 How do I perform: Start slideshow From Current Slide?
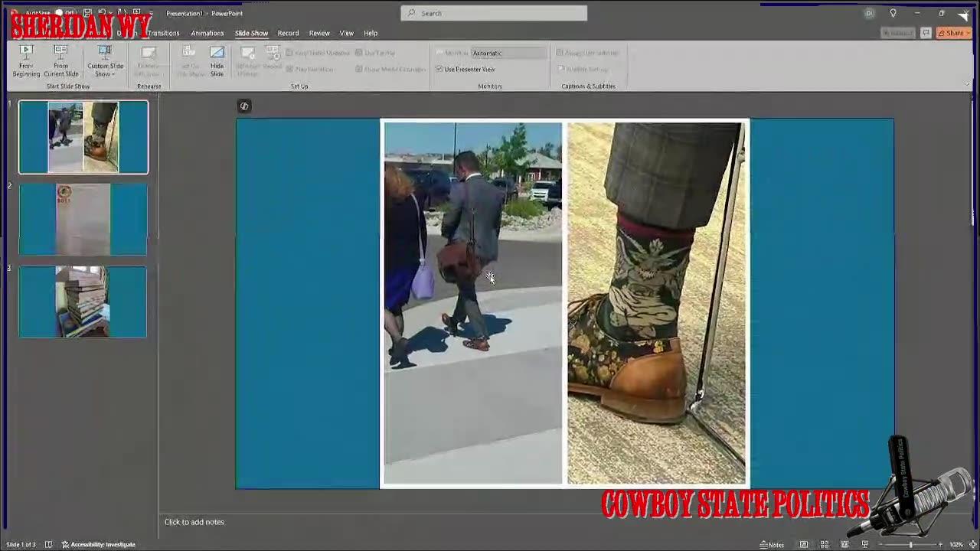tap(61, 60)
